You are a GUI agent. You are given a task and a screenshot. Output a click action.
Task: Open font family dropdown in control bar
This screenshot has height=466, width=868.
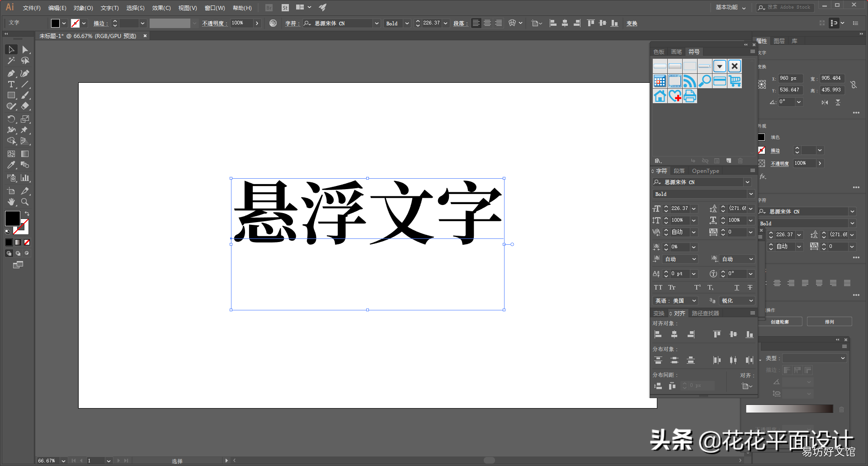[x=377, y=23]
